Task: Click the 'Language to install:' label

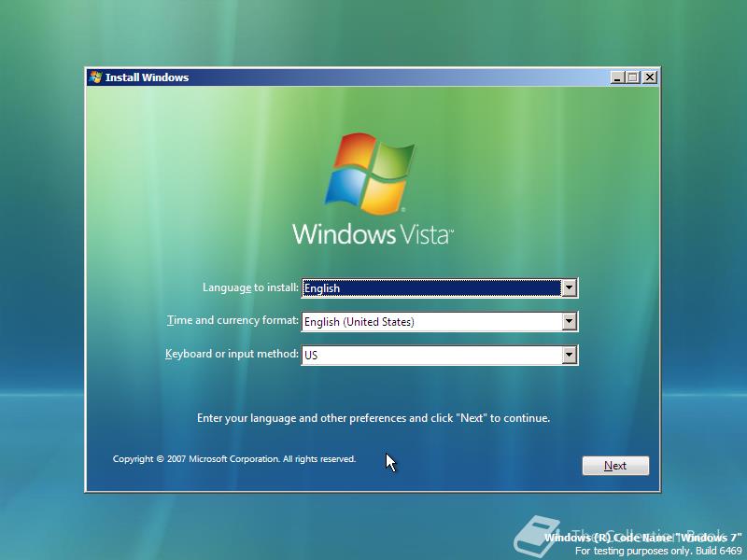Action: tap(250, 287)
